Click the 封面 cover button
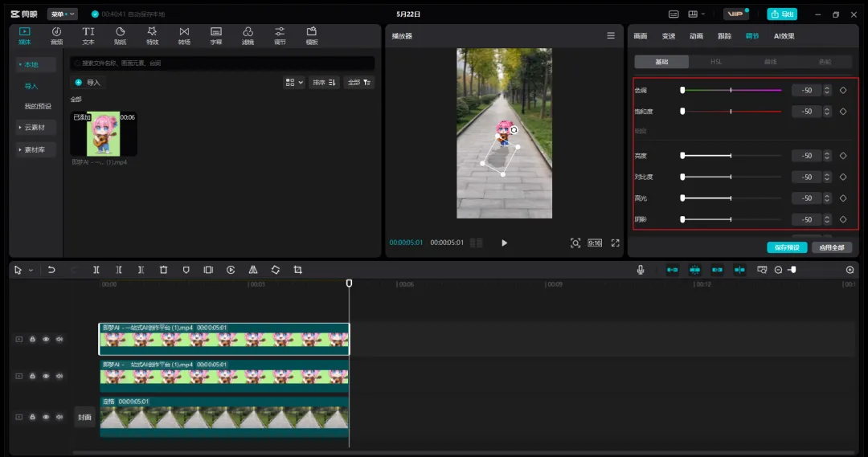Viewport: 868px width, 457px height. 84,417
